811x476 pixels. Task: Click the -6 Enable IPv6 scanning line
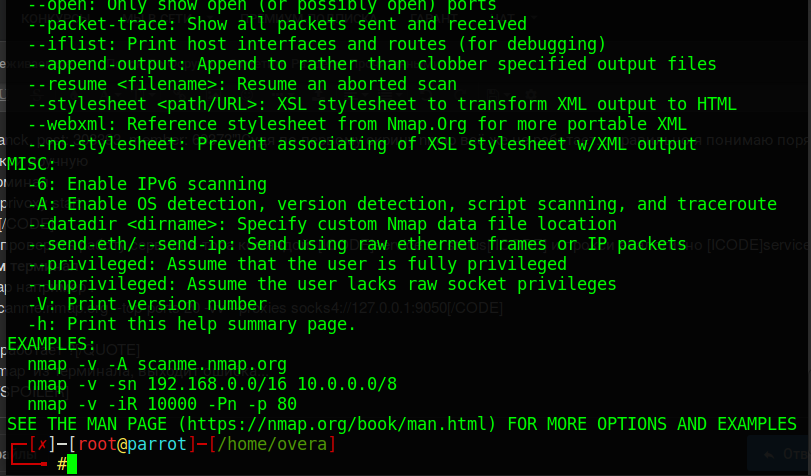click(147, 184)
